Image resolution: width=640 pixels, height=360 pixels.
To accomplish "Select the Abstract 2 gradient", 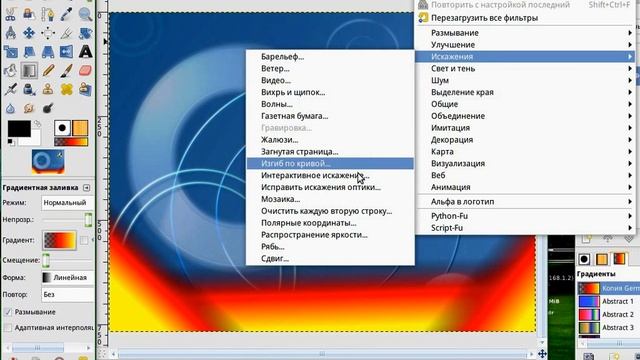I will pos(609,314).
